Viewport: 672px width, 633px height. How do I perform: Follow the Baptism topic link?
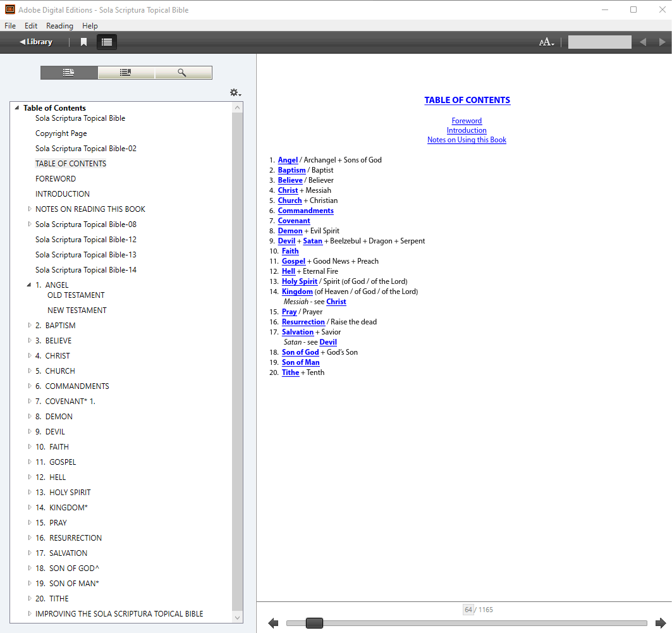[292, 170]
